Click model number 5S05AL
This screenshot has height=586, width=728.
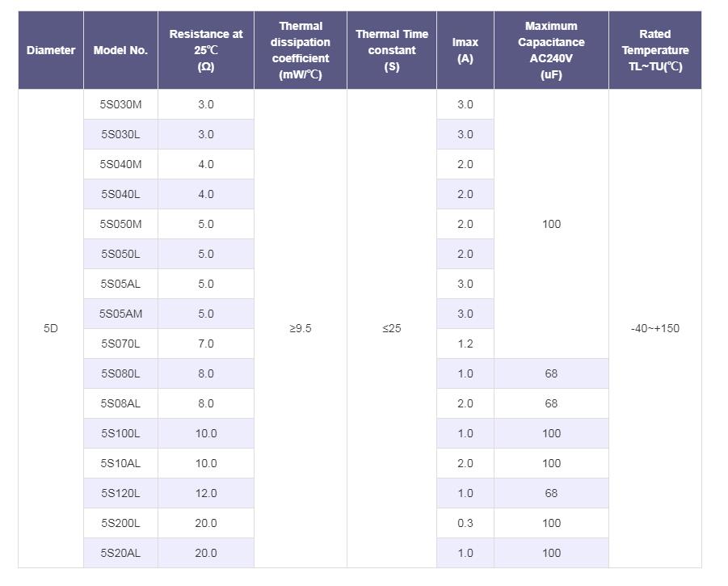click(x=120, y=284)
